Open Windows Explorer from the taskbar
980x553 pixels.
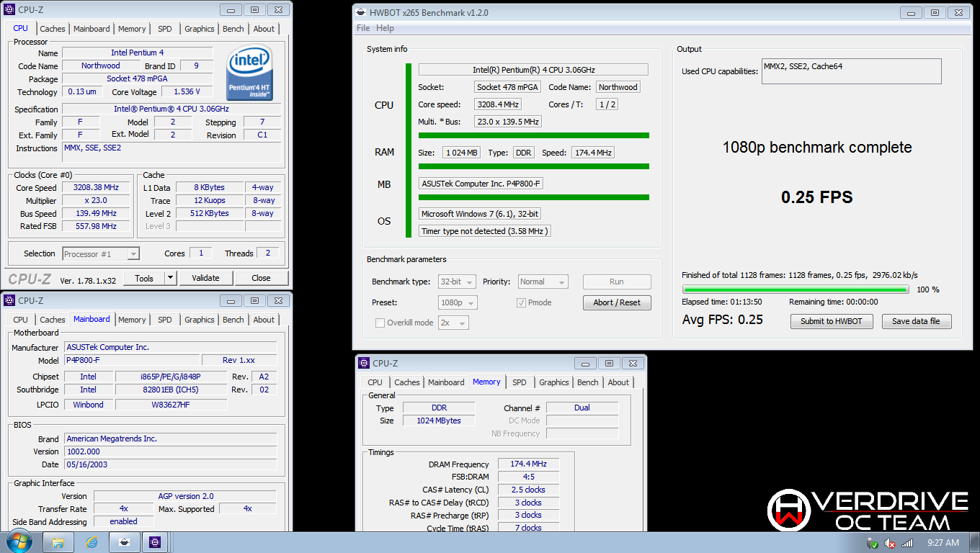pyautogui.click(x=58, y=542)
